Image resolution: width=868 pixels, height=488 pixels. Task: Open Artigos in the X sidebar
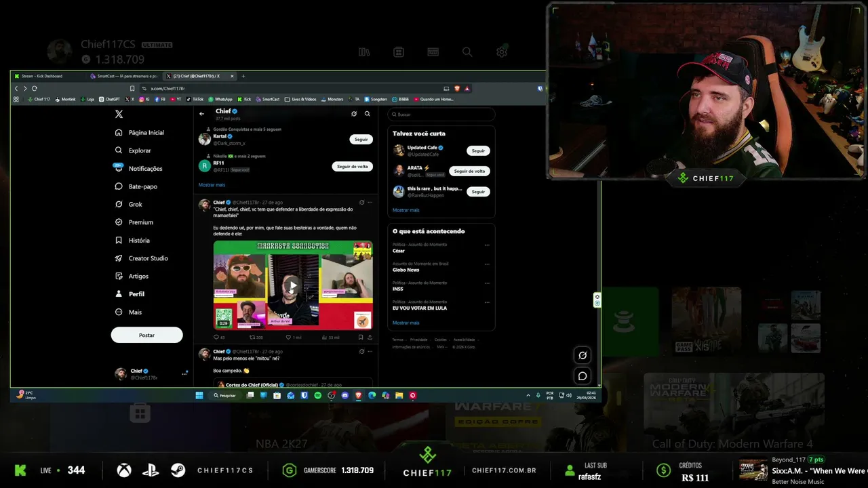pos(132,277)
